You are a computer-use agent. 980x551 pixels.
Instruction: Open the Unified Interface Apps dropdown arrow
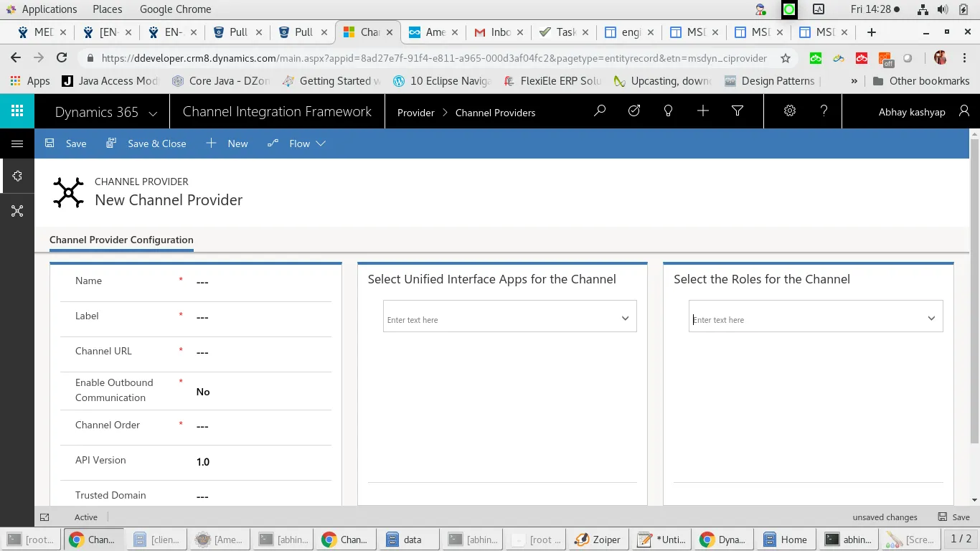625,319
